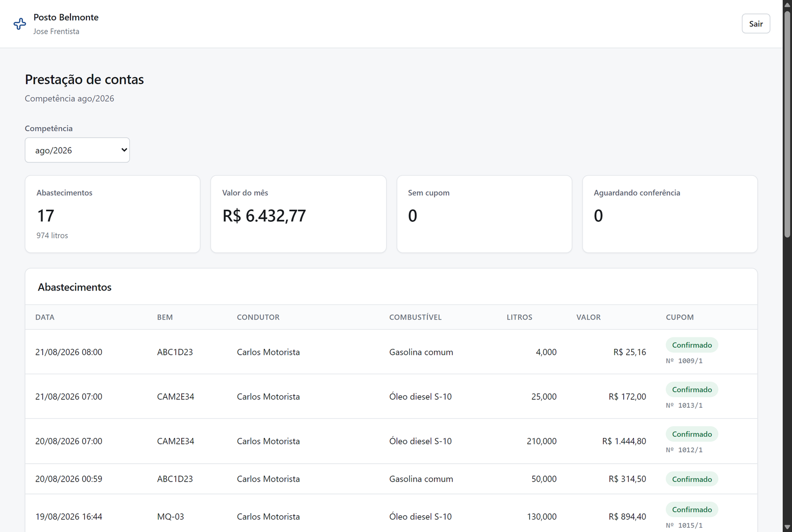Image resolution: width=792 pixels, height=532 pixels.
Task: Click the date 21/08/2026 08:00
Action: [x=69, y=352]
